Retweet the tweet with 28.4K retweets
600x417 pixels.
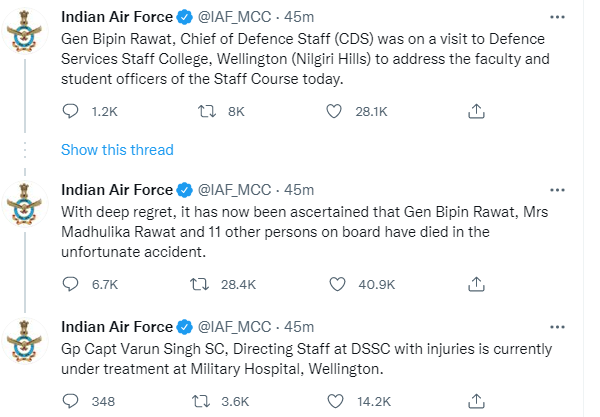[200, 284]
